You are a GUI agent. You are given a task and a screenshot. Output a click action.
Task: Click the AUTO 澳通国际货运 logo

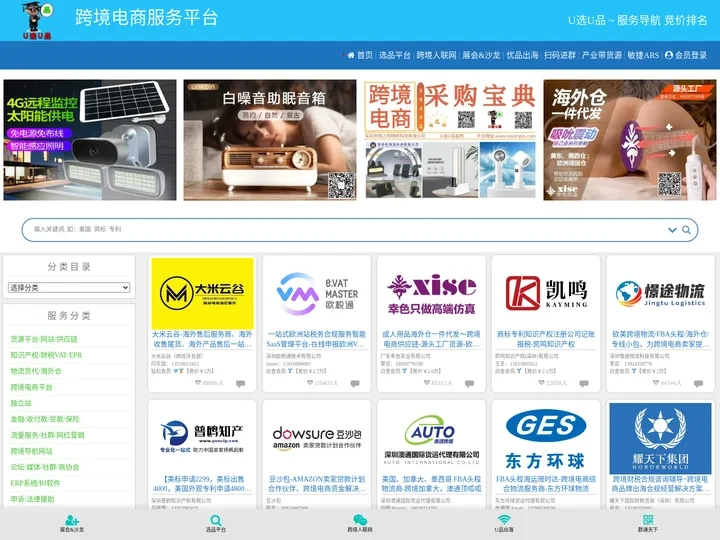431,439
